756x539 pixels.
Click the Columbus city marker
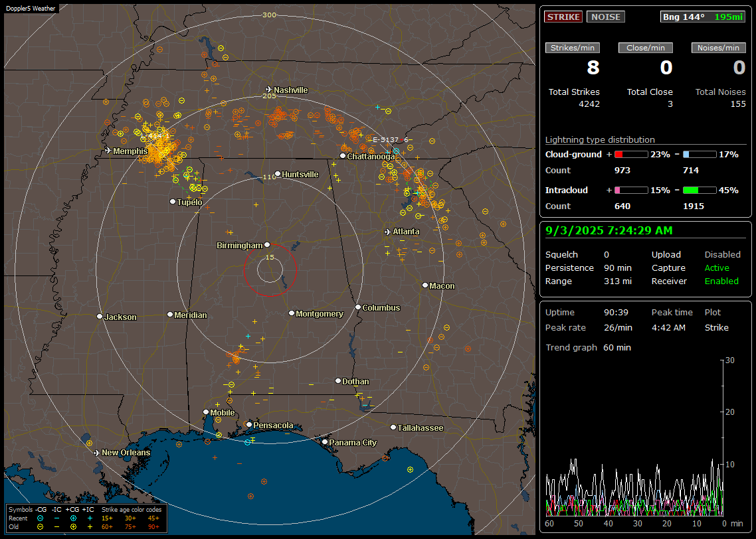pos(358,307)
